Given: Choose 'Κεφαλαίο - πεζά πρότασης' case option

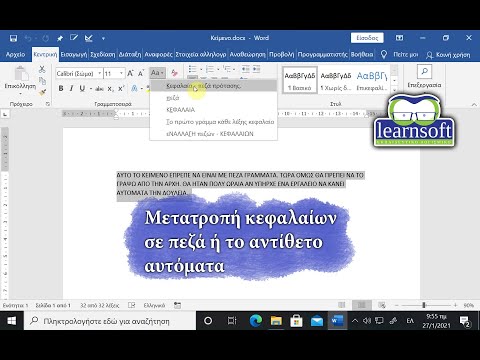Looking at the screenshot, I should [x=213, y=86].
